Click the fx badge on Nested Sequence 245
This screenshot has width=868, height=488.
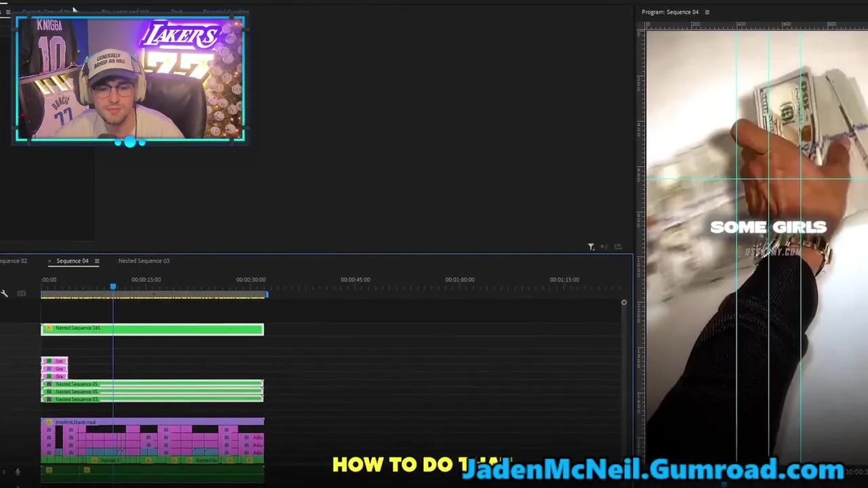point(49,328)
